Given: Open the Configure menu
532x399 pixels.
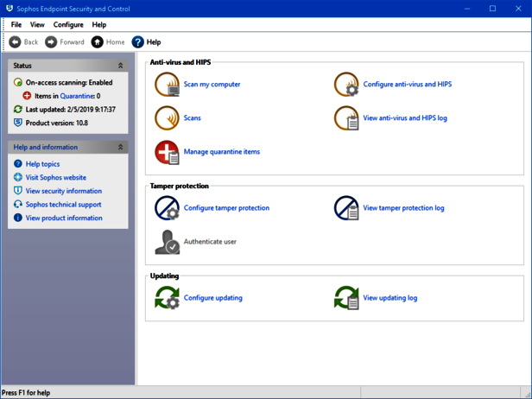Looking at the screenshot, I should [68, 25].
